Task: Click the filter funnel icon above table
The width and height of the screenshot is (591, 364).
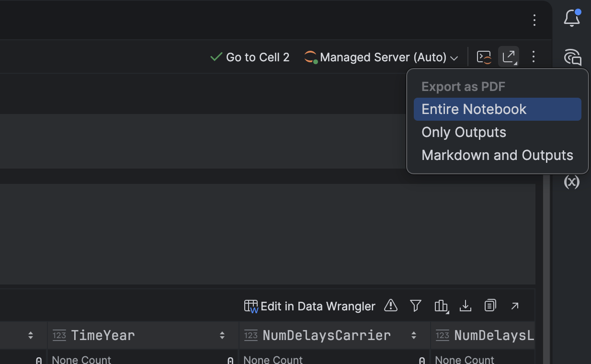Action: pos(416,306)
